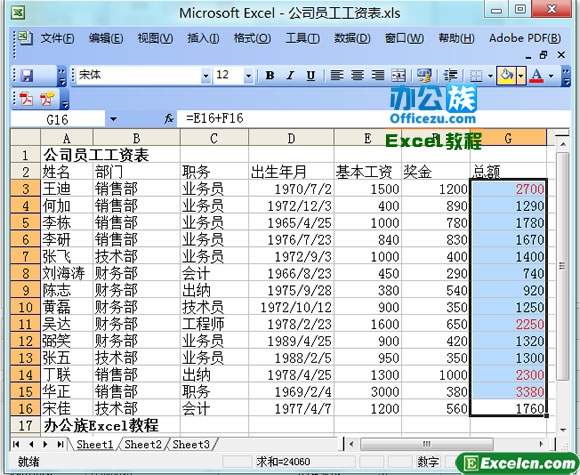Expand formatting toolbar options at right end

[x=566, y=76]
